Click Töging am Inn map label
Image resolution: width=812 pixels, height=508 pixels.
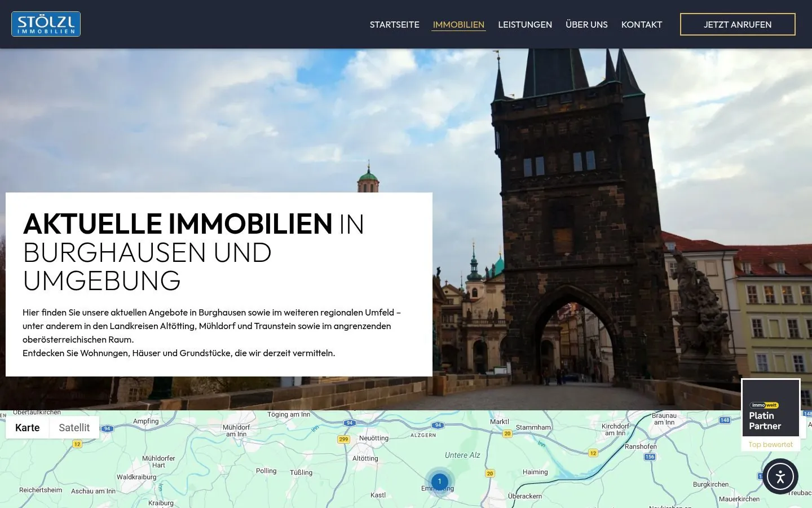tap(289, 414)
